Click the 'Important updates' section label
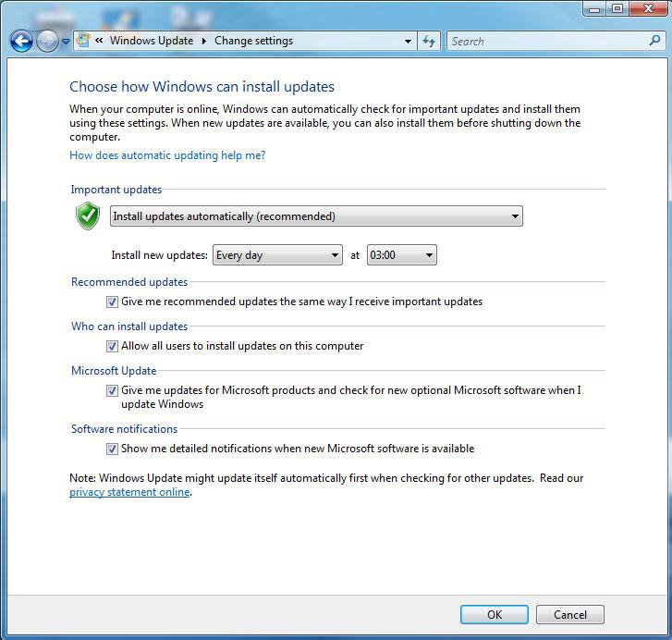The width and height of the screenshot is (672, 640). point(116,190)
